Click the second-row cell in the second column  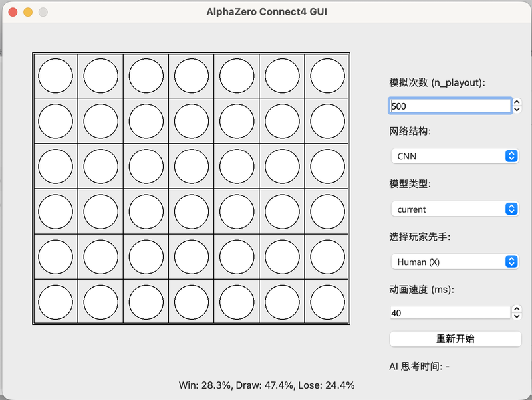(x=100, y=121)
